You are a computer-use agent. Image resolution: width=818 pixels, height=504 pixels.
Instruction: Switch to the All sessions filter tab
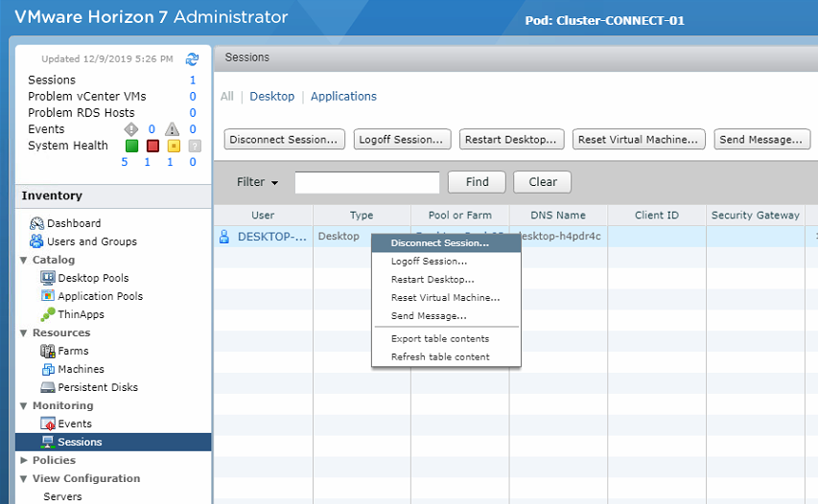coord(227,97)
